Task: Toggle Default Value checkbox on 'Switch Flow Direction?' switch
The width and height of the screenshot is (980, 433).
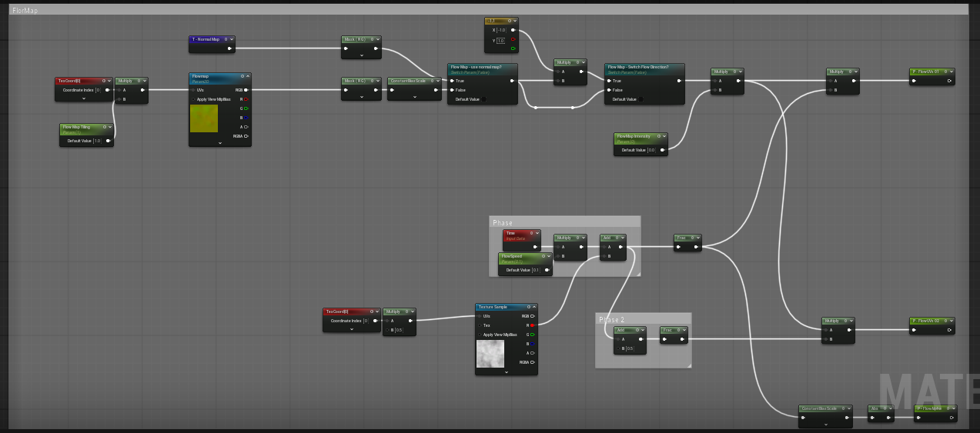Action: pos(641,99)
